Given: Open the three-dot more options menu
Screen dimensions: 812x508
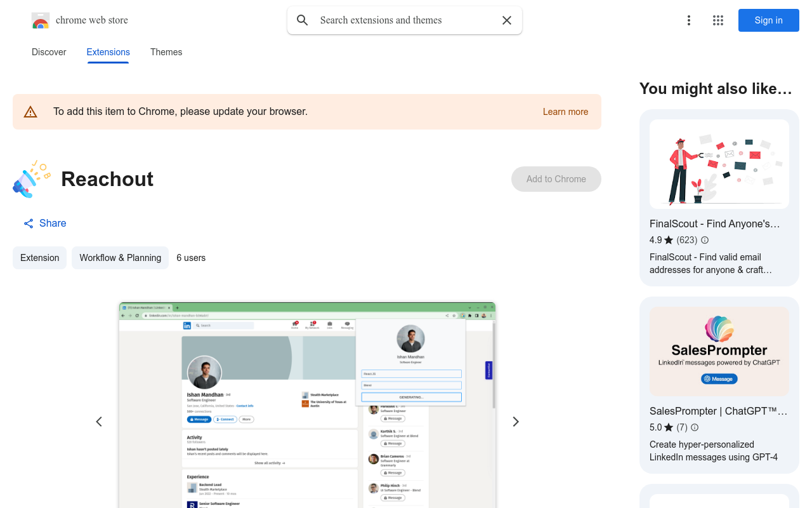Looking at the screenshot, I should (689, 20).
